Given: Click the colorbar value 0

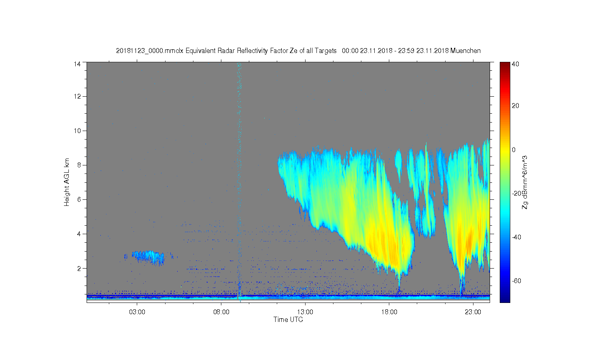Looking at the screenshot, I should pyautogui.click(x=514, y=150).
